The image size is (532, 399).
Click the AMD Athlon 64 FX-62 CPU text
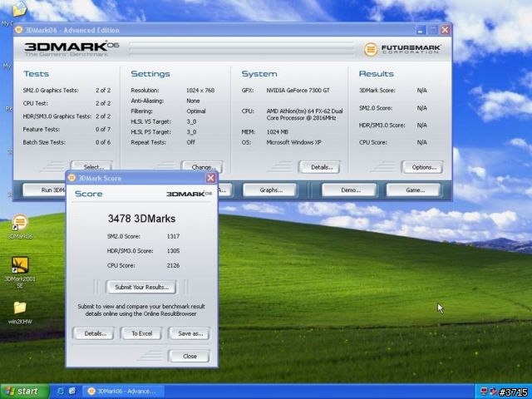point(305,115)
